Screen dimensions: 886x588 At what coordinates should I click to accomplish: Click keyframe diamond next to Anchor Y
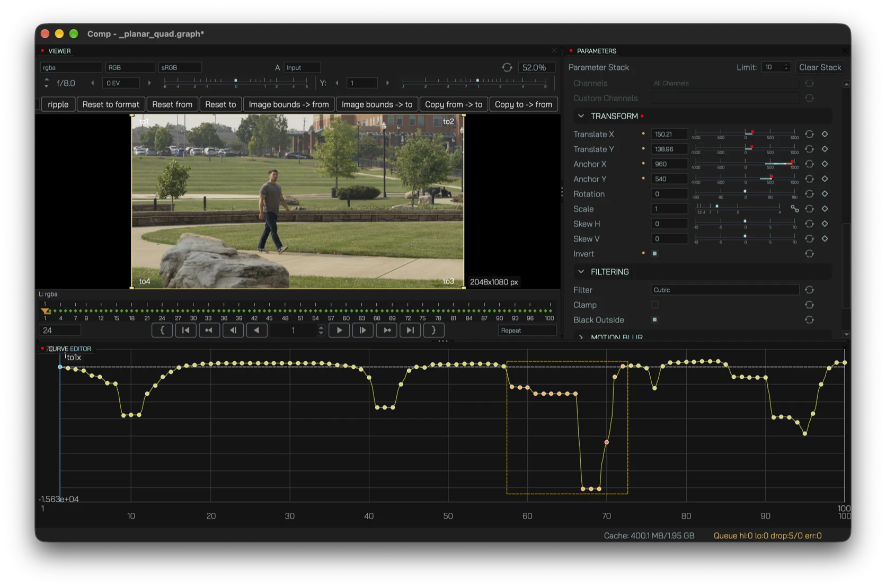tap(825, 179)
